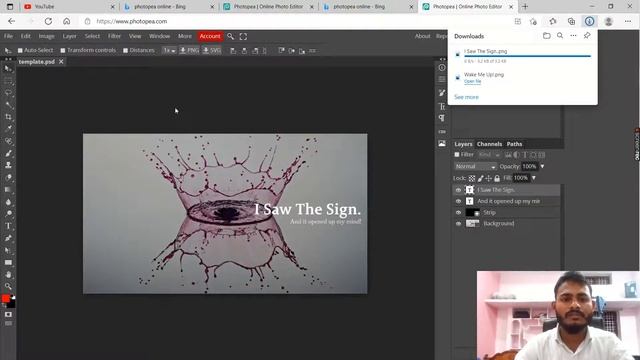
Task: Select the Path Select tool
Action: pyautogui.click(x=8, y=250)
